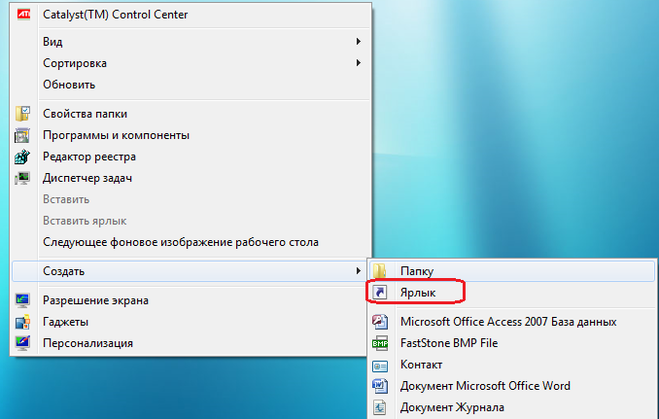Image resolution: width=659 pixels, height=419 pixels.
Task: Select Обновить from the context menu
Action: [x=69, y=85]
